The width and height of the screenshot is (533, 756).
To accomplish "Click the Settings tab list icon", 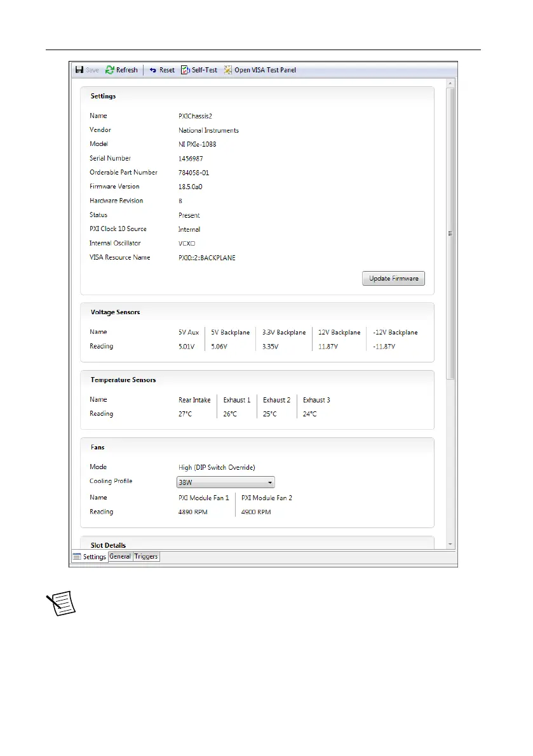I will [x=77, y=557].
